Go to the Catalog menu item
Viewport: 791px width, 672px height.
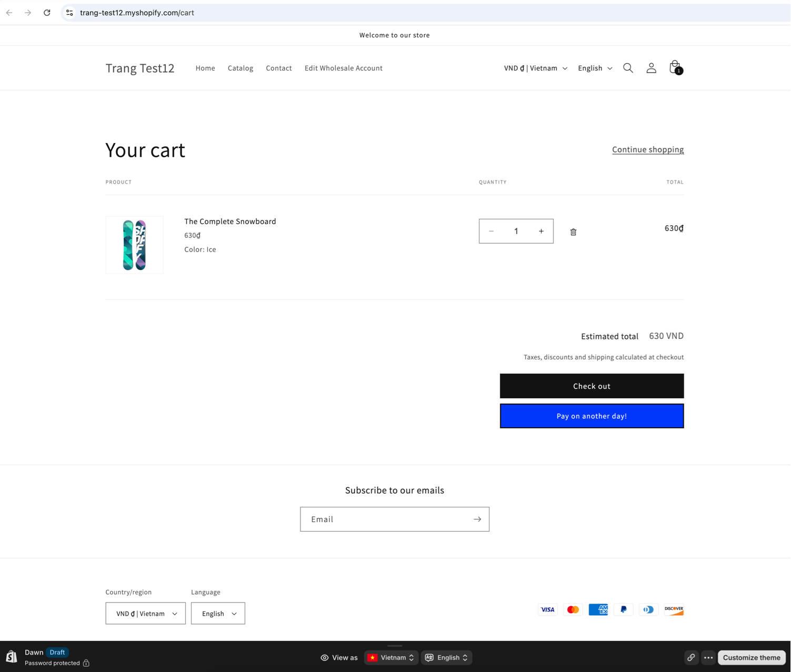click(x=240, y=68)
